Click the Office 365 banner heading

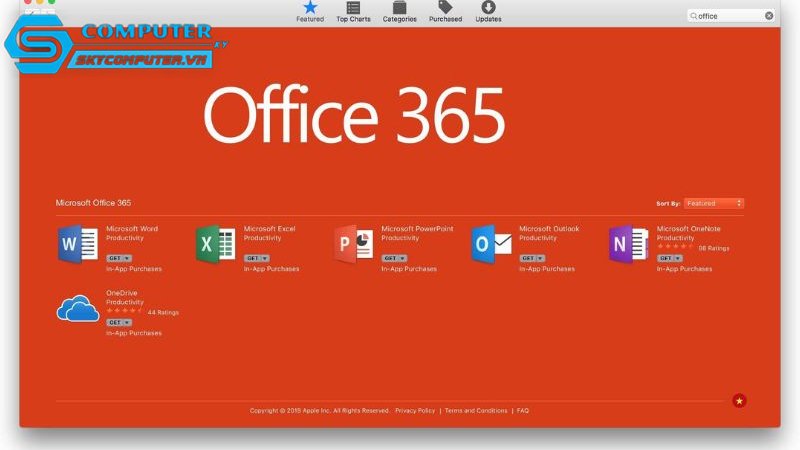pyautogui.click(x=354, y=115)
